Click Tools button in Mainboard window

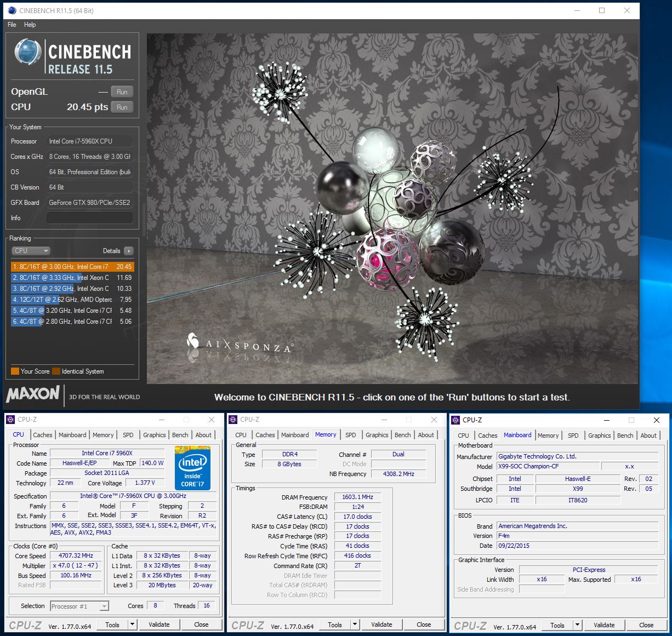557,625
